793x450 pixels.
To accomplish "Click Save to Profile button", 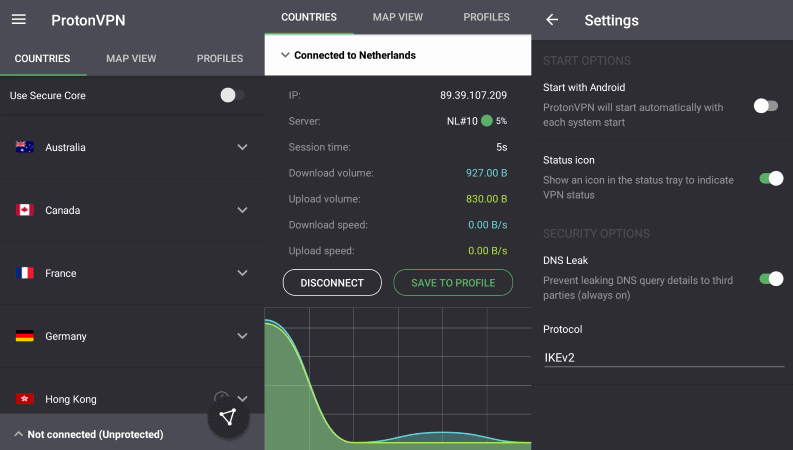I will (x=453, y=283).
